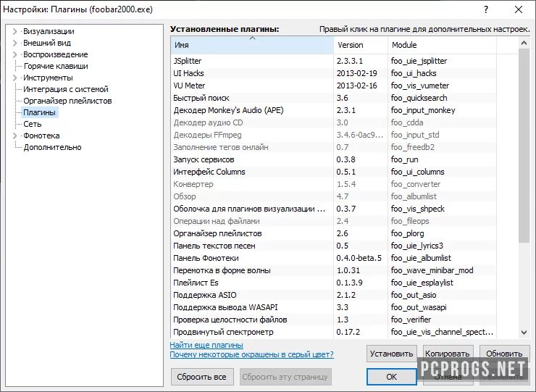Screen dimensions: 536x392
Task: Select Органайзер плейлистов in the settings tree
Action: pos(67,101)
